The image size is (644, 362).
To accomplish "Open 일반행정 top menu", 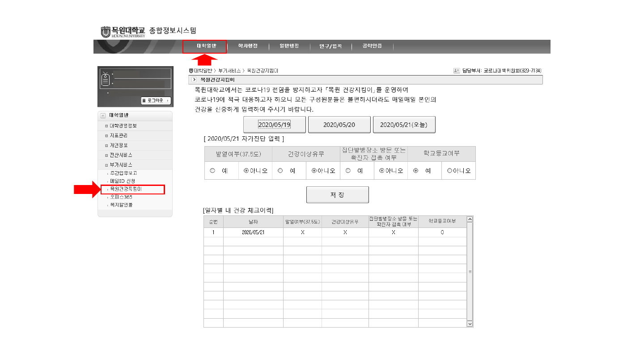I will pos(289,46).
